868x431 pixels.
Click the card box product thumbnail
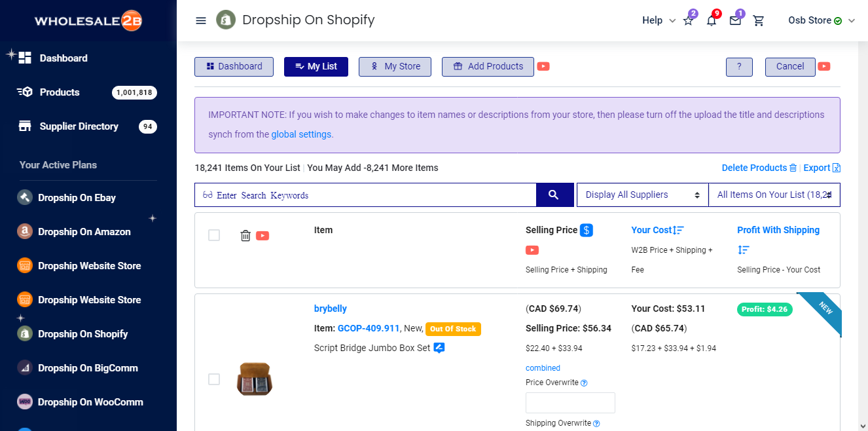[x=254, y=379]
